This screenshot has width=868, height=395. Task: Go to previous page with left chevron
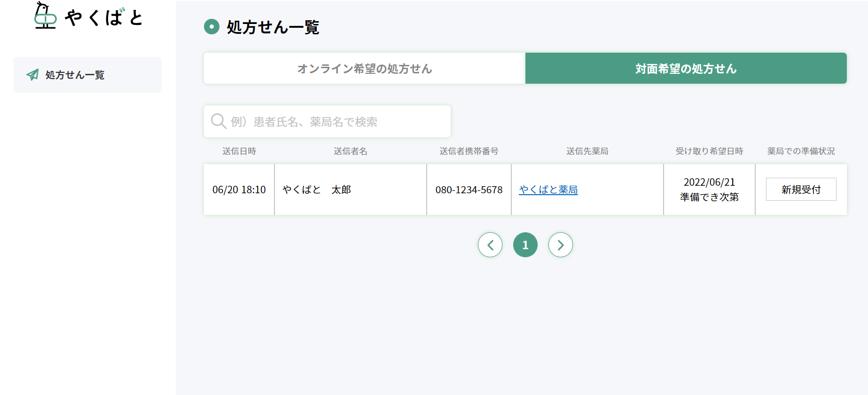pos(490,245)
